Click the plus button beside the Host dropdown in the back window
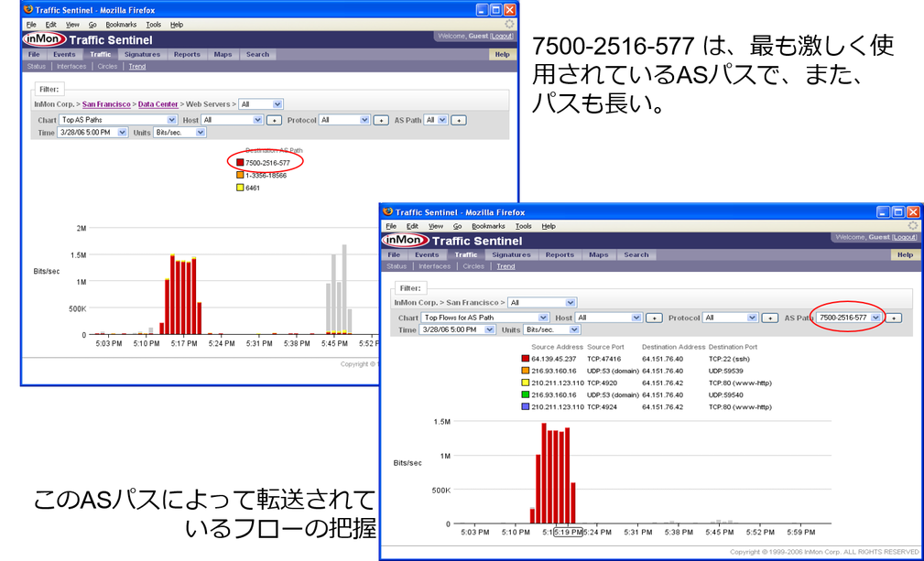Screen dimensions: 924x561 (x=274, y=120)
